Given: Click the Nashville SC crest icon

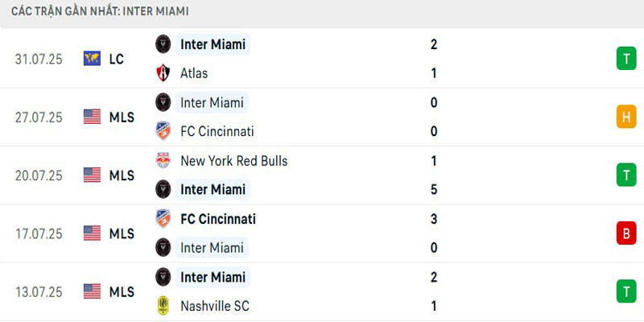Looking at the screenshot, I should [163, 306].
